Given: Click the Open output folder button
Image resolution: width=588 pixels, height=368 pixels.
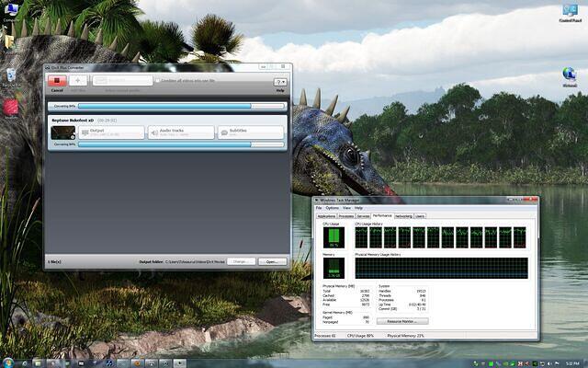Looking at the screenshot, I should pyautogui.click(x=272, y=261).
